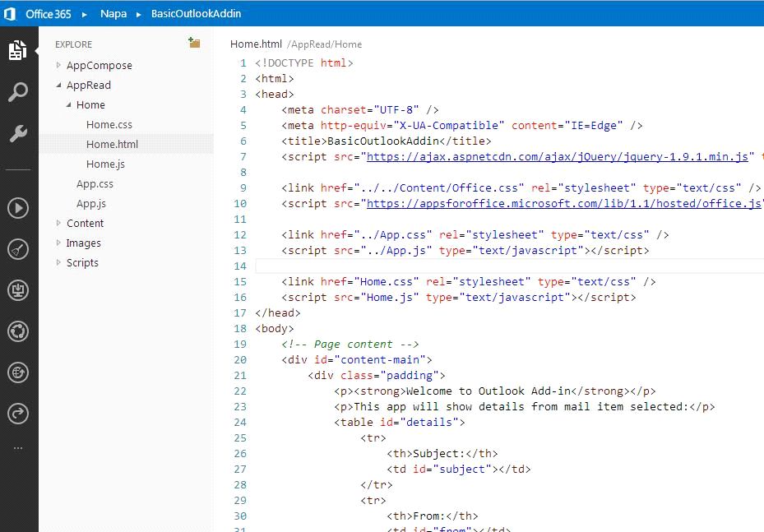Open the Home.js file
This screenshot has height=532, width=764.
[106, 164]
